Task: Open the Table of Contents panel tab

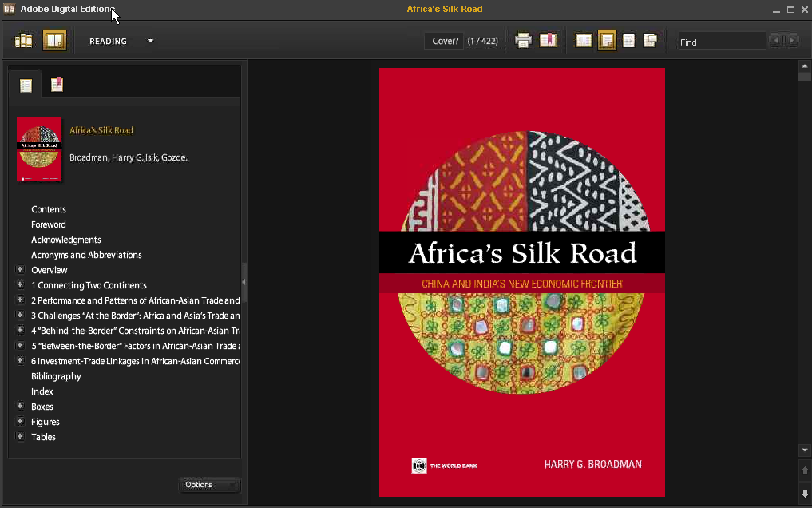Action: (x=26, y=85)
